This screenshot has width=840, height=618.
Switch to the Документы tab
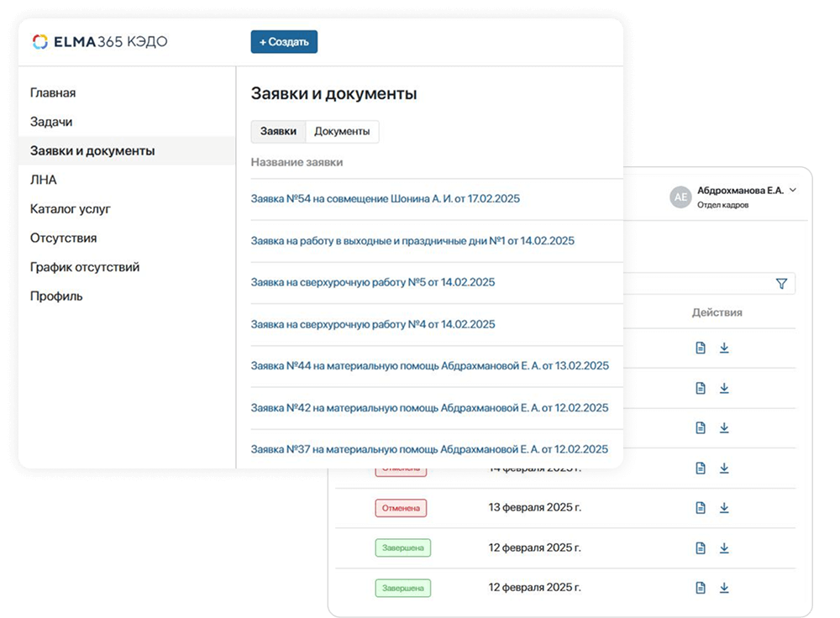click(x=342, y=132)
